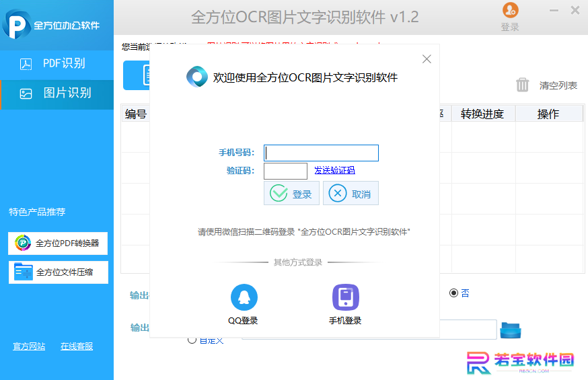Click the blue folder browse icon
588x380 pixels.
click(x=511, y=330)
